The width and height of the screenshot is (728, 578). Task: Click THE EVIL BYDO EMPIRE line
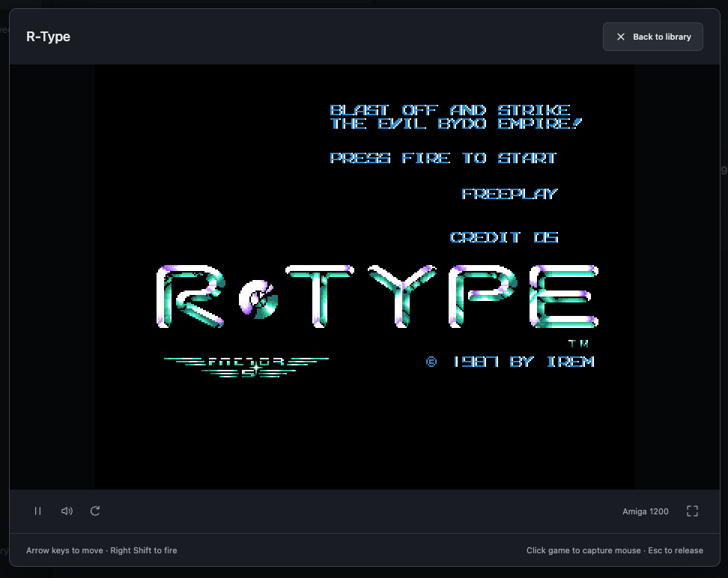pos(456,124)
